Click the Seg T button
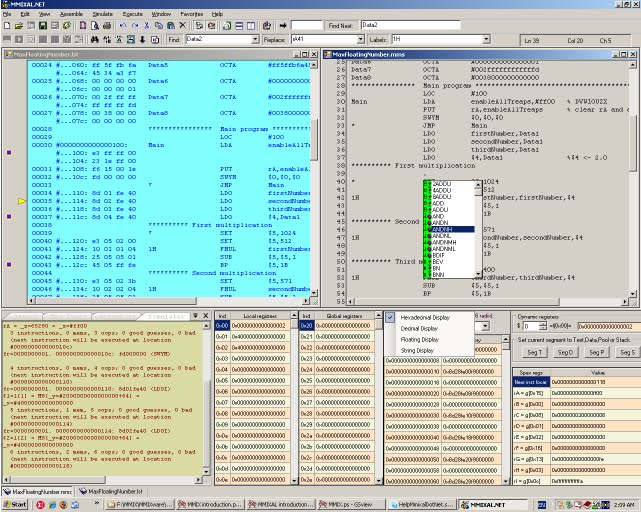 pos(534,352)
